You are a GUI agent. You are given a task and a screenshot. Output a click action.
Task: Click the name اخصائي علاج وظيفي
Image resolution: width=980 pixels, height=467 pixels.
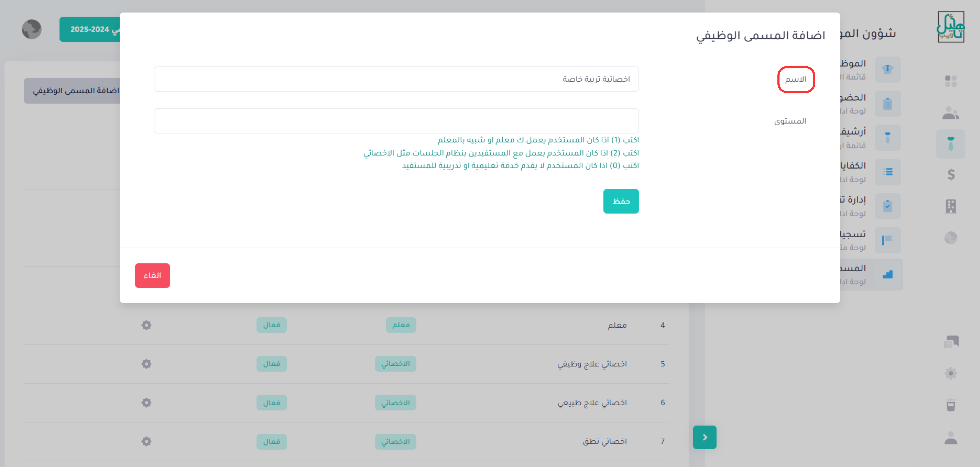coord(592,364)
